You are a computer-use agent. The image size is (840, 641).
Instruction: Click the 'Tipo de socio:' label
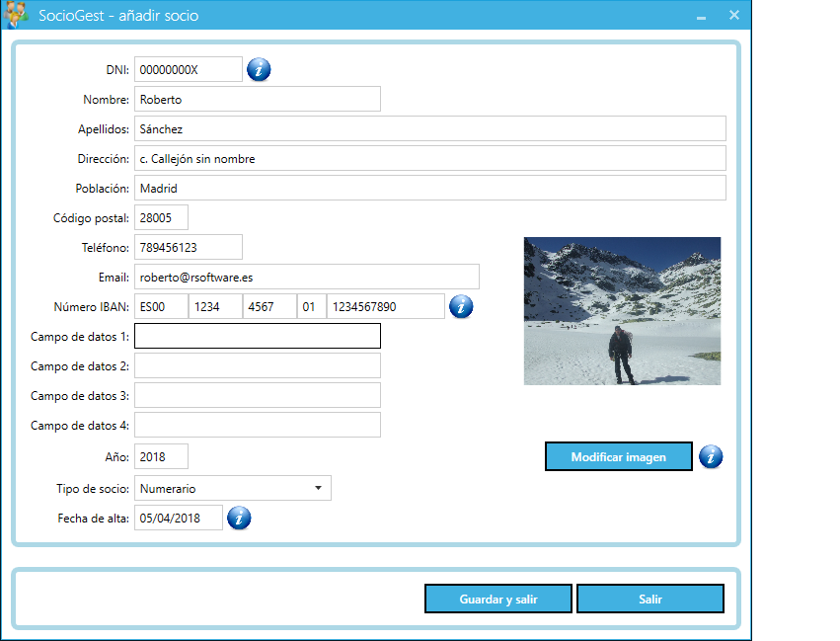[x=93, y=489]
